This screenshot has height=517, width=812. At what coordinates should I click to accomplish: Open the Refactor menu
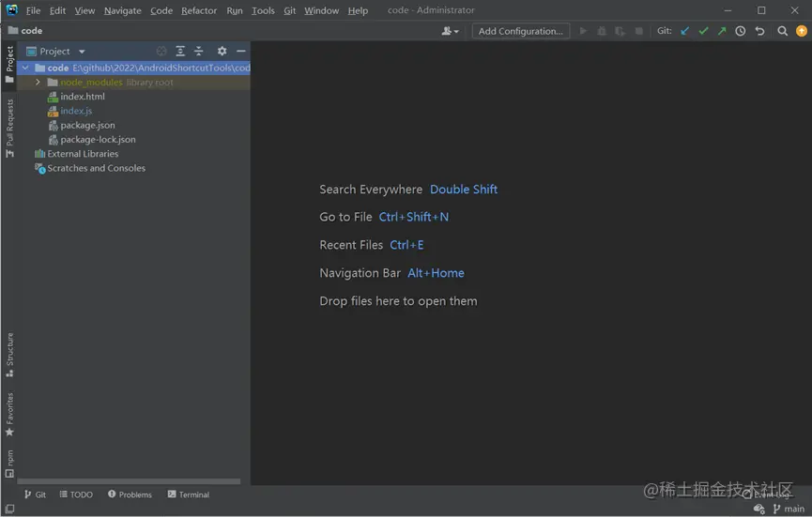tap(199, 10)
